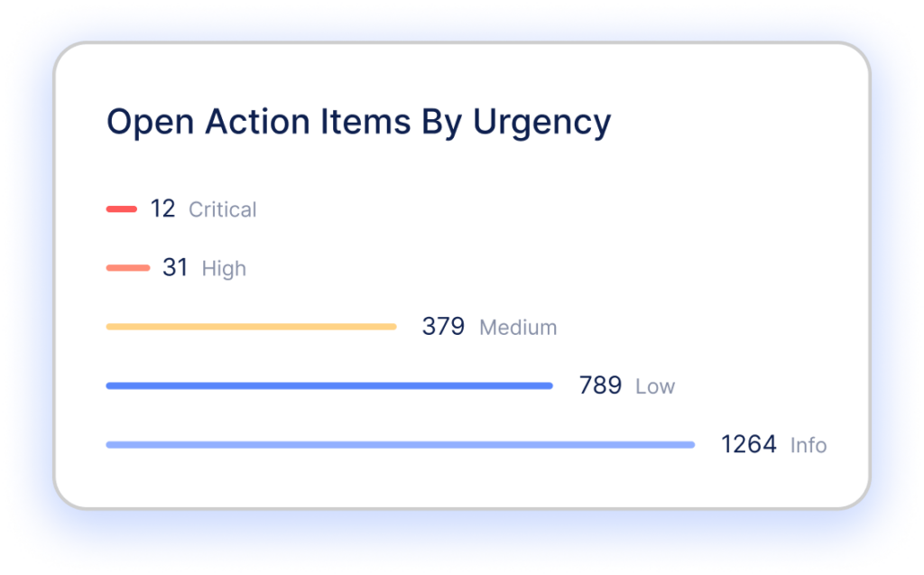Click the red Critical urgency bar

click(x=121, y=209)
